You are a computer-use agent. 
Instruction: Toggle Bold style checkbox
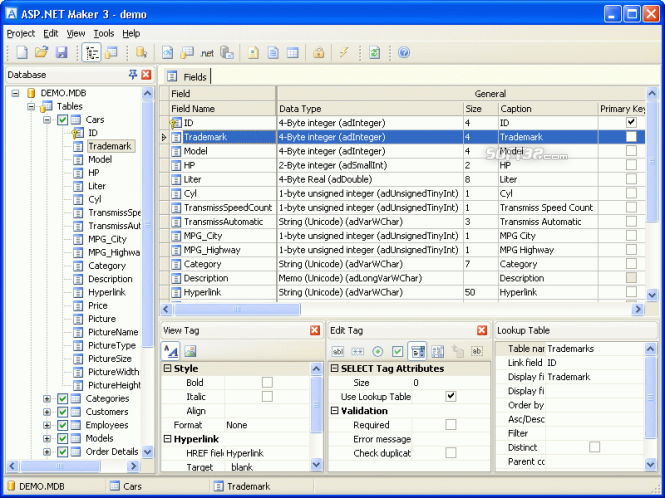[267, 383]
